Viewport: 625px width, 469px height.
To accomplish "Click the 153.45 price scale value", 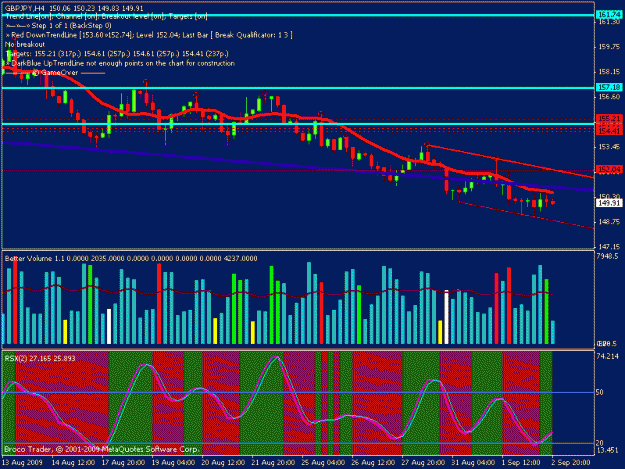I will [609, 147].
